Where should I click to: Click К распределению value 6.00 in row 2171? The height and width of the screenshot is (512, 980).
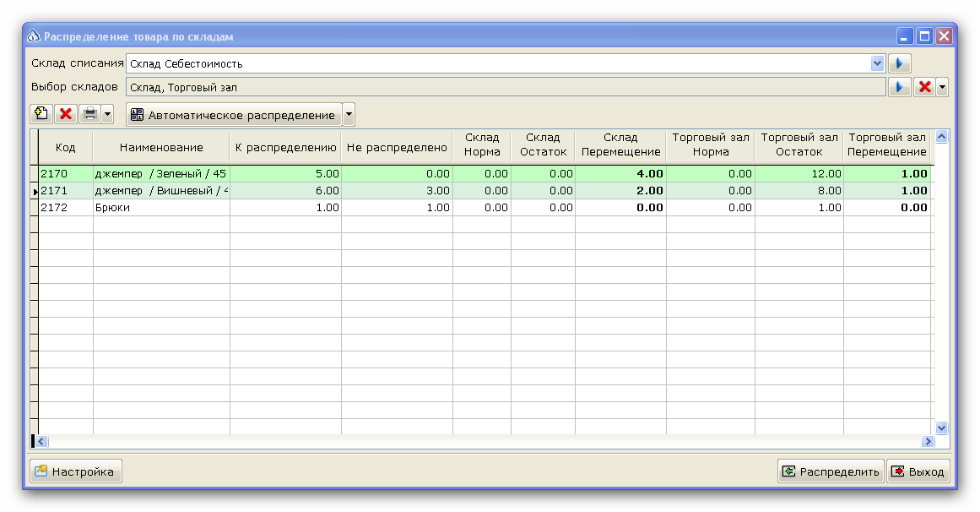click(x=285, y=191)
